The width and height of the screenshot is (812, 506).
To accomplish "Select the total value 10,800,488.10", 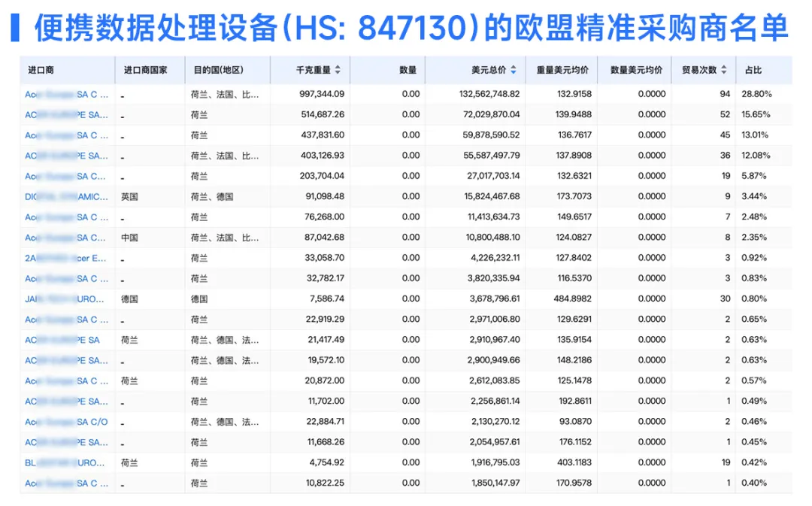I will [x=493, y=237].
